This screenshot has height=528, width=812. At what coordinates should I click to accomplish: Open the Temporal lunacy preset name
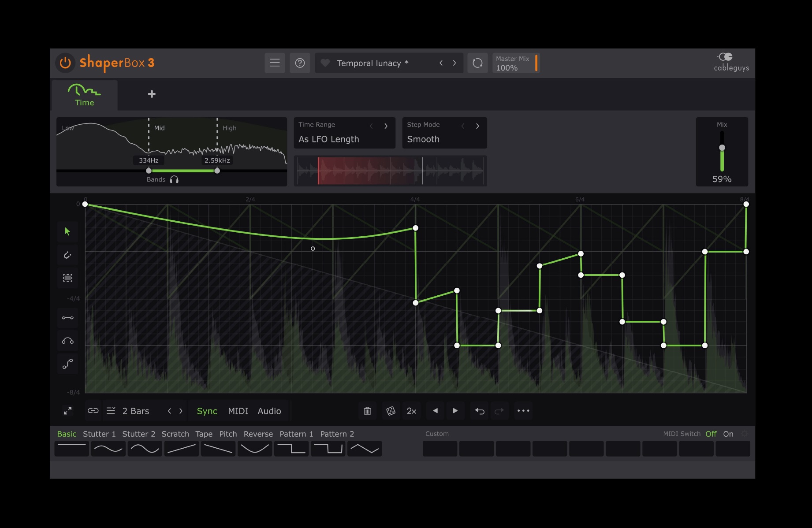click(x=372, y=63)
